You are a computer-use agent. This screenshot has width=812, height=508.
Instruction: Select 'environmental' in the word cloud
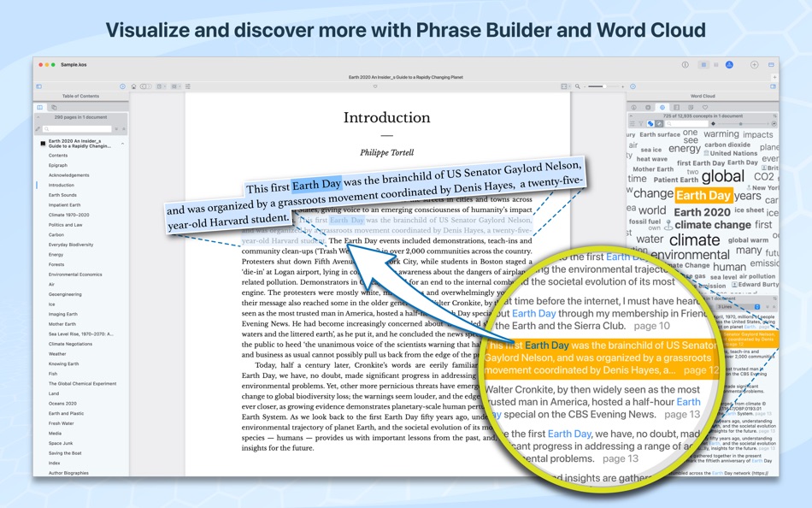point(691,255)
